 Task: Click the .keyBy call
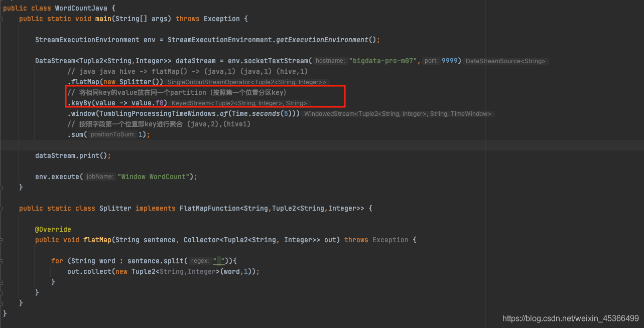pos(79,103)
